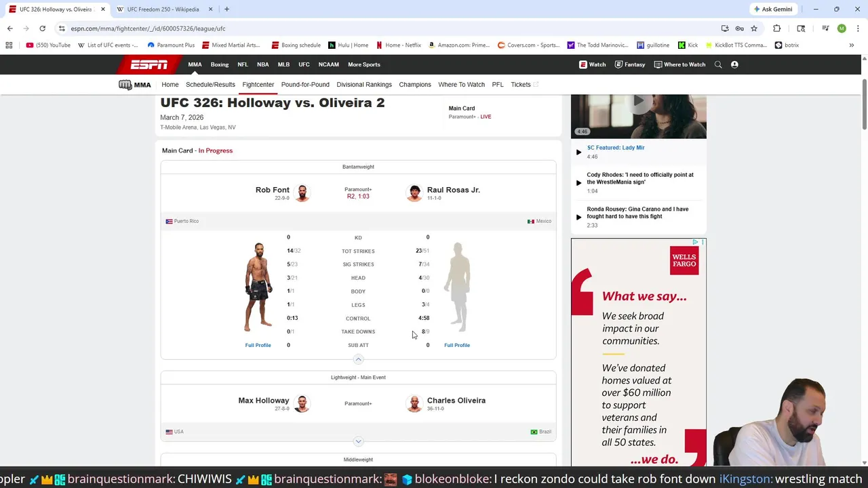Image resolution: width=868 pixels, height=488 pixels.
Task: Open Max Holloway fighter link
Action: click(x=264, y=401)
